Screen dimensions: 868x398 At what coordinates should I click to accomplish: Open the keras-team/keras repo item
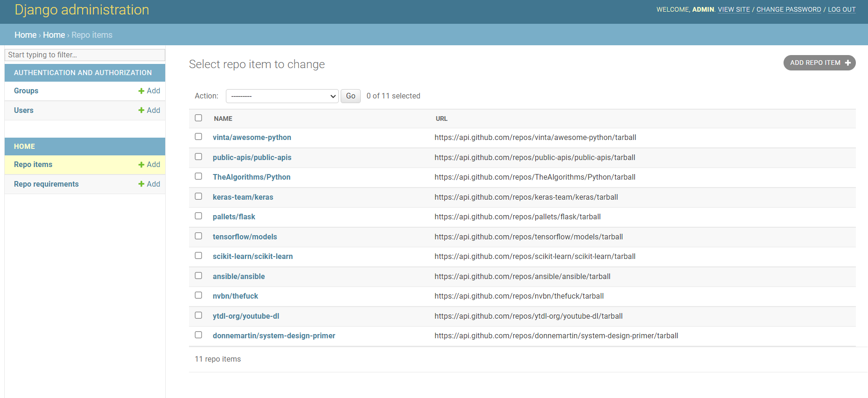pos(243,197)
